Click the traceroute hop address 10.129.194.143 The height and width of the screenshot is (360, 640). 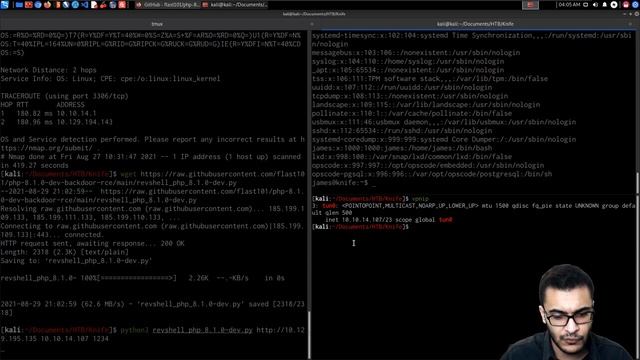pyautogui.click(x=84, y=122)
